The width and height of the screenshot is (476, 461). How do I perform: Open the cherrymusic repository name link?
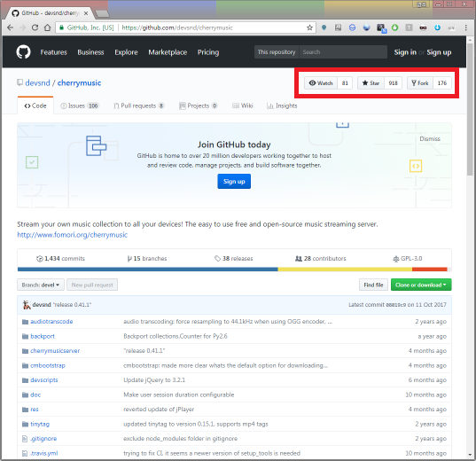[79, 82]
